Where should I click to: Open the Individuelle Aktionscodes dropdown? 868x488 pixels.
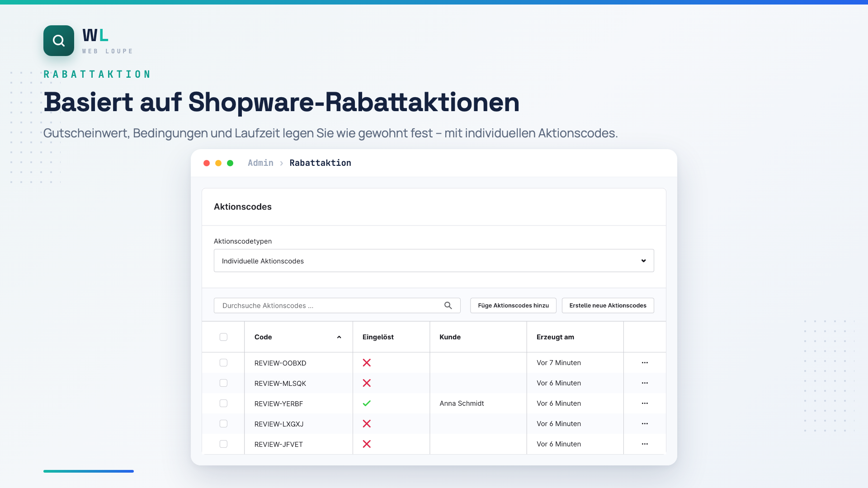click(434, 261)
